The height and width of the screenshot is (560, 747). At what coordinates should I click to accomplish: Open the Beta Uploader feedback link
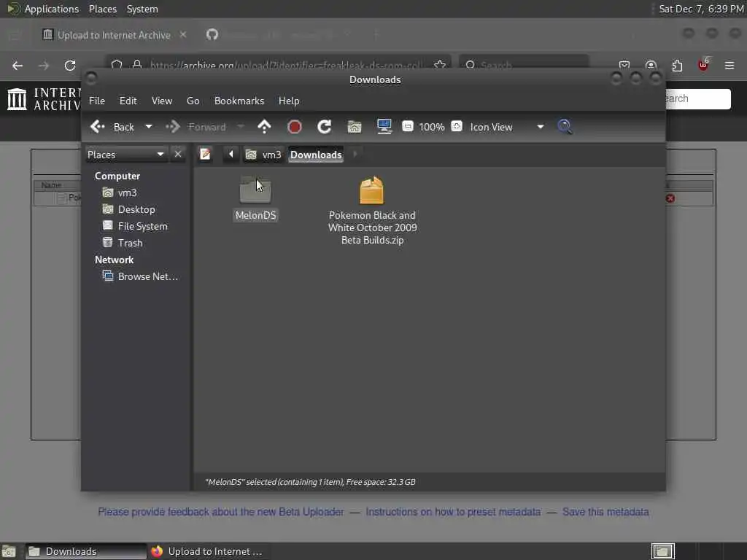point(220,512)
